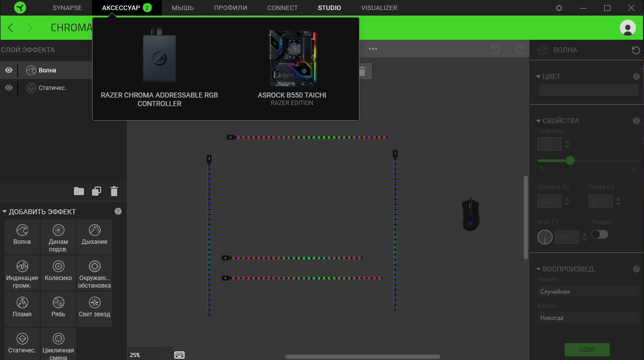Click the Ширина (%) value field
This screenshot has height=360, width=644.
(549, 202)
